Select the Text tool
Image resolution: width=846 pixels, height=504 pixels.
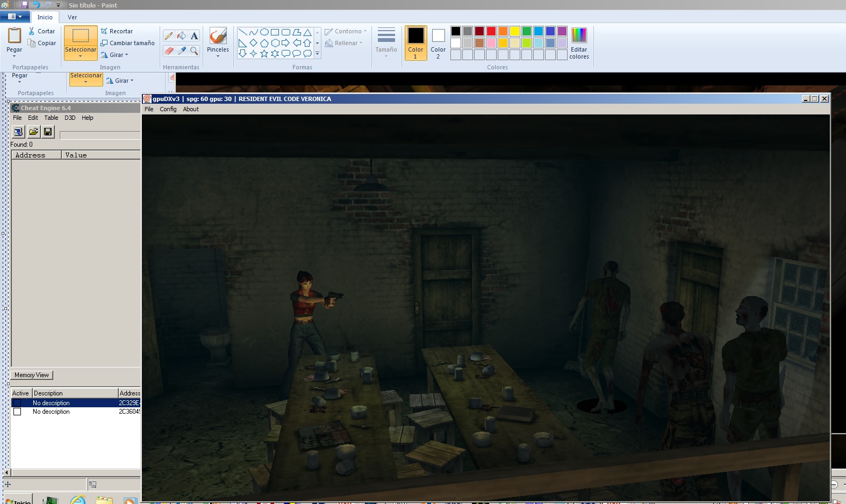[x=195, y=36]
